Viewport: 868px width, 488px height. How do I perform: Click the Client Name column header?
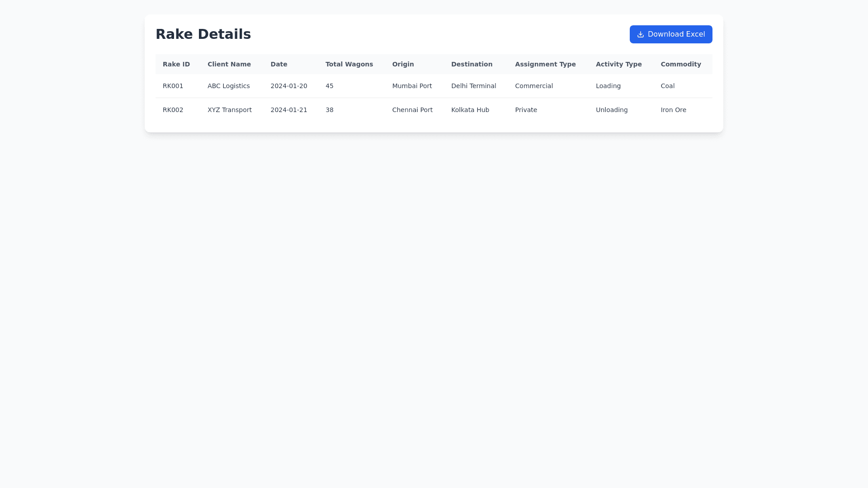click(x=229, y=64)
